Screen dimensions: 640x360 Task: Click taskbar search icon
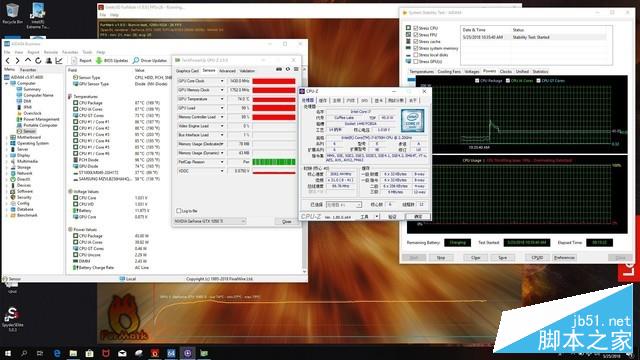pos(24,353)
